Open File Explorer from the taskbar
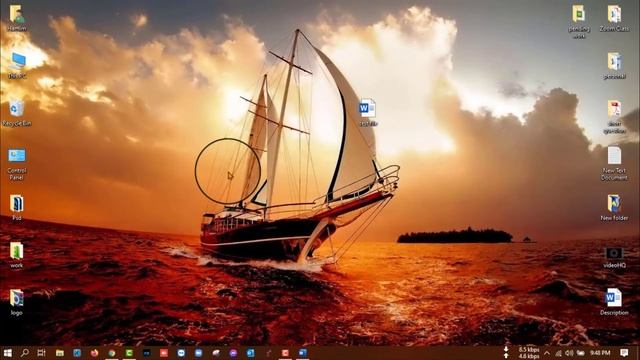640x360 pixels. 60,353
